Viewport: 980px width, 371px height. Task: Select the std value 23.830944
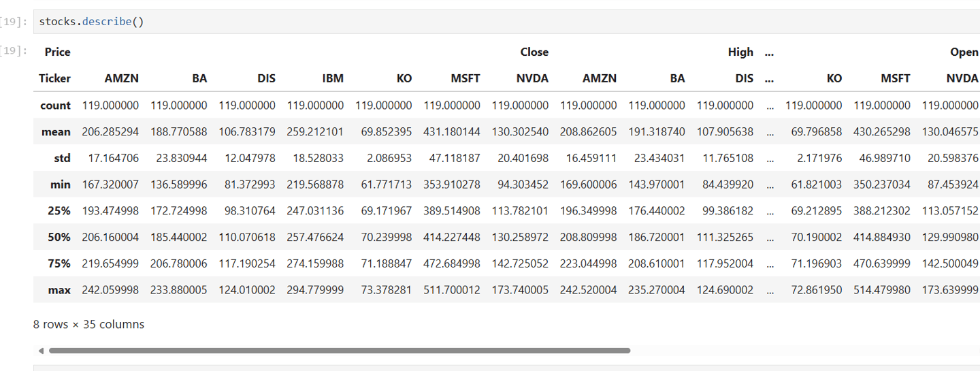(182, 158)
